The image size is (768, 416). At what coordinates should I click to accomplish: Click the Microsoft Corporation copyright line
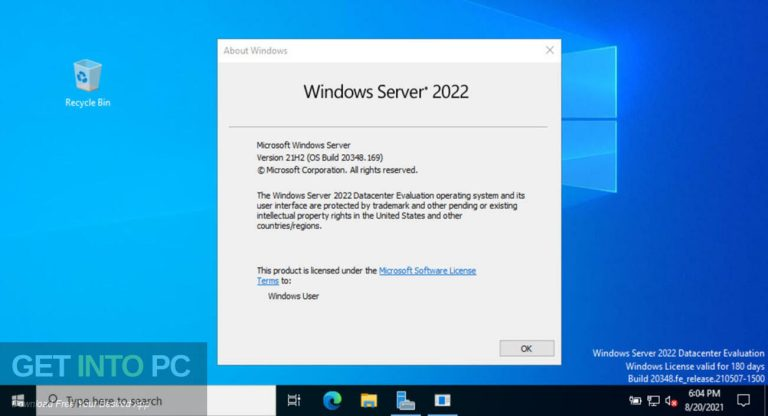[x=337, y=170]
